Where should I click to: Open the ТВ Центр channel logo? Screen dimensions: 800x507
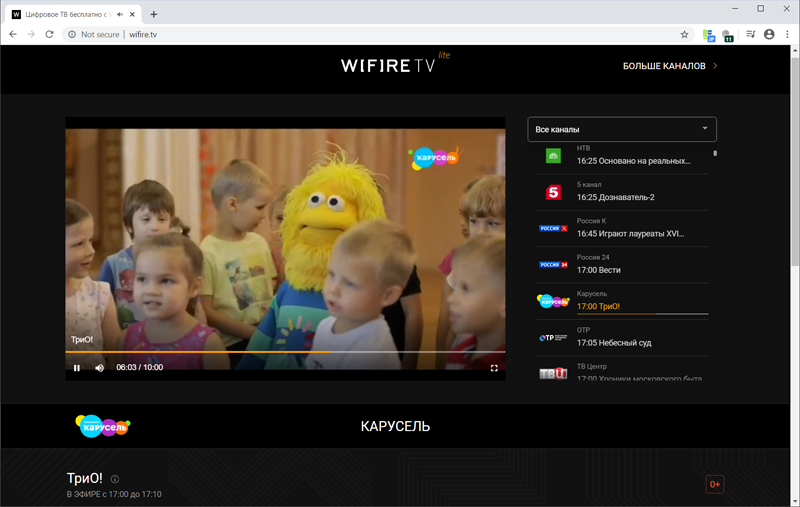click(553, 373)
